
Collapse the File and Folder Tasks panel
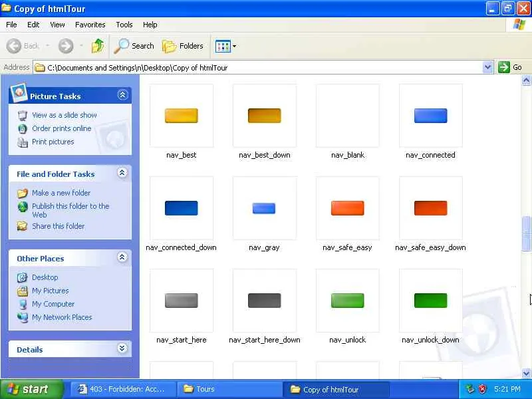point(122,173)
